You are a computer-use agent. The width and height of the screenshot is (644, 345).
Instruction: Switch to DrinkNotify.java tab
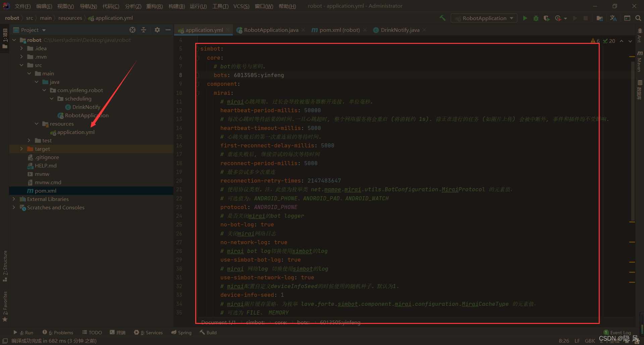tap(400, 30)
